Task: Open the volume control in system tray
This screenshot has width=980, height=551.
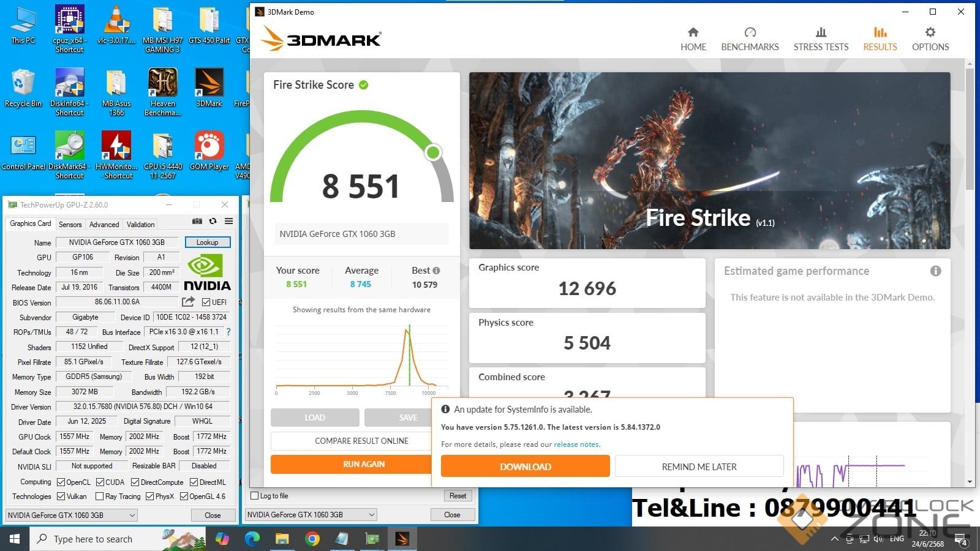Action: pyautogui.click(x=878, y=539)
